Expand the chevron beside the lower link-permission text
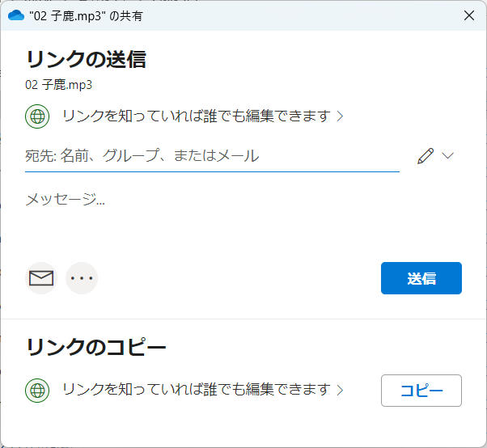 point(341,391)
